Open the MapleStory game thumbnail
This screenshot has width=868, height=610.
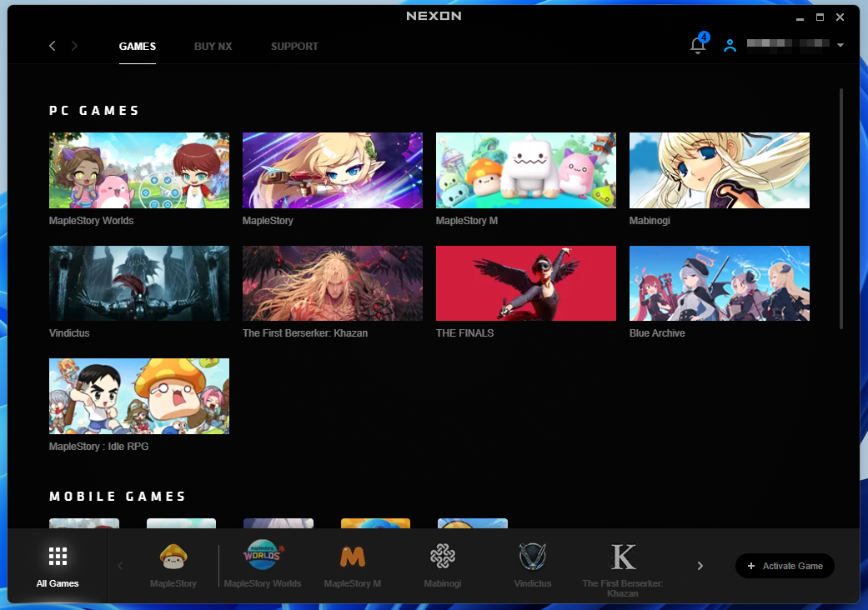[333, 170]
